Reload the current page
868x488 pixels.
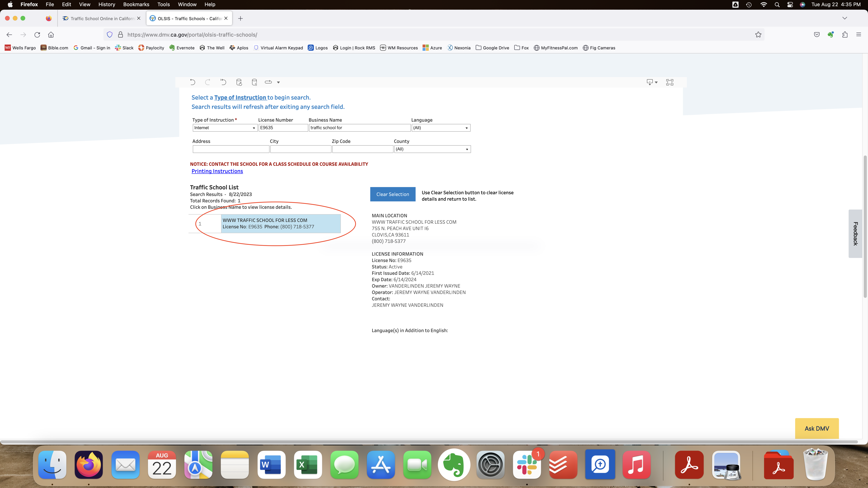click(x=37, y=35)
